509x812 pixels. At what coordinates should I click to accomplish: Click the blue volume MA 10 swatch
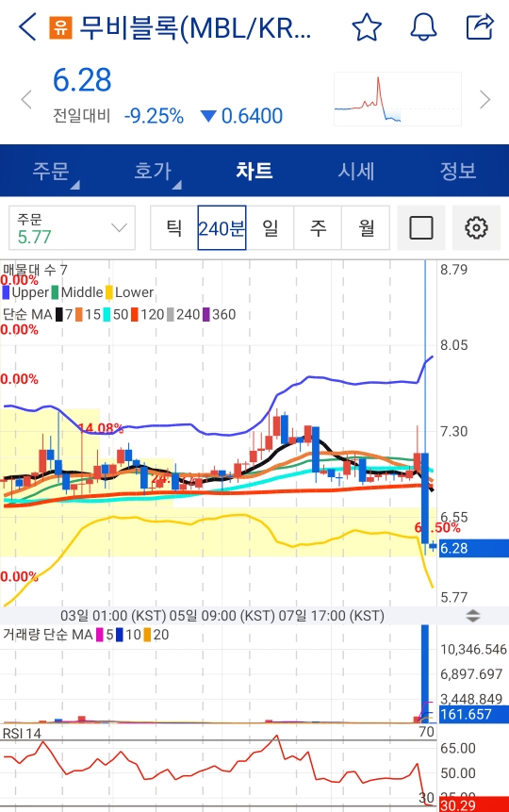[120, 635]
